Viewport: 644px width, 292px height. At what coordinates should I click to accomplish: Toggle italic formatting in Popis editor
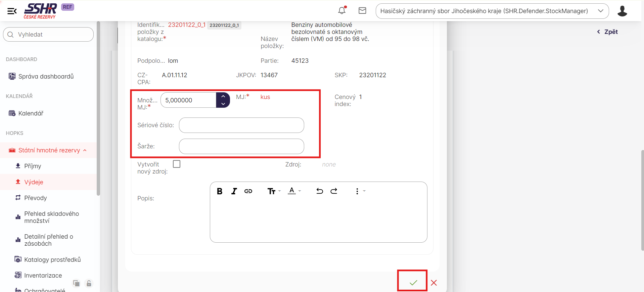click(x=234, y=191)
